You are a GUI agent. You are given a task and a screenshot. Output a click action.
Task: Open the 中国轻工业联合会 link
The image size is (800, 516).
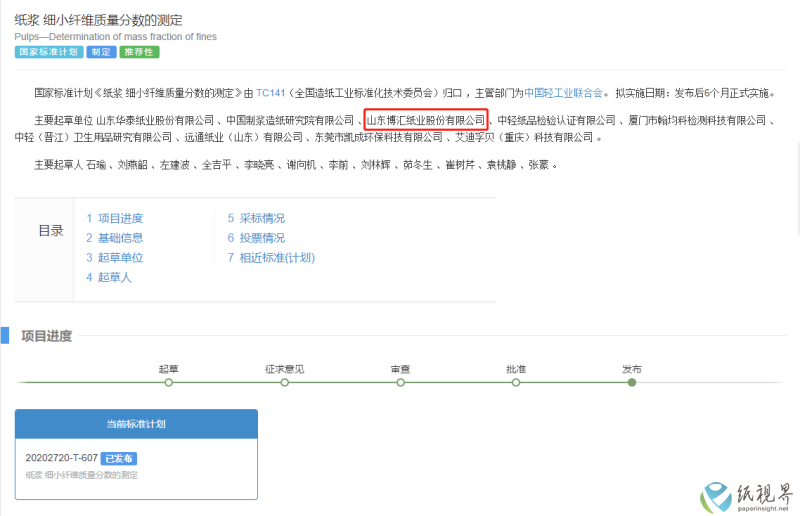(563, 93)
